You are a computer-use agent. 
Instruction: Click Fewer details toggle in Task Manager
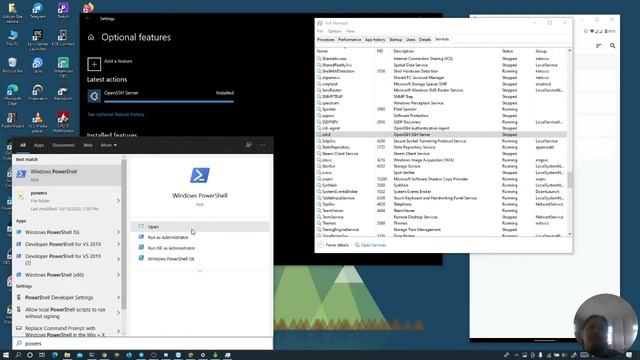coord(333,245)
